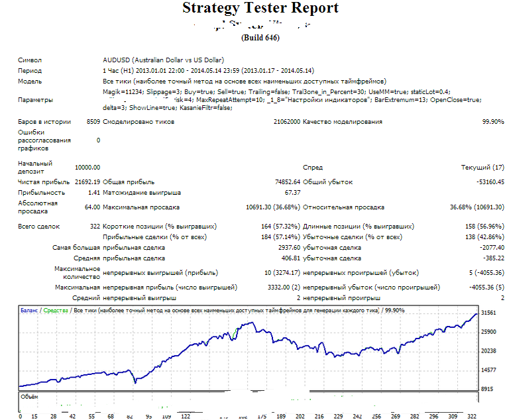
Task: Click the 'Magik=11234' parameters line
Action: (x=276, y=92)
